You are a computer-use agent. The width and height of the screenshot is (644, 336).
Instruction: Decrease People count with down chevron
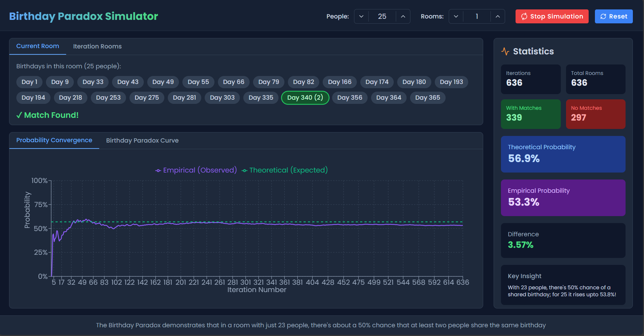(361, 16)
